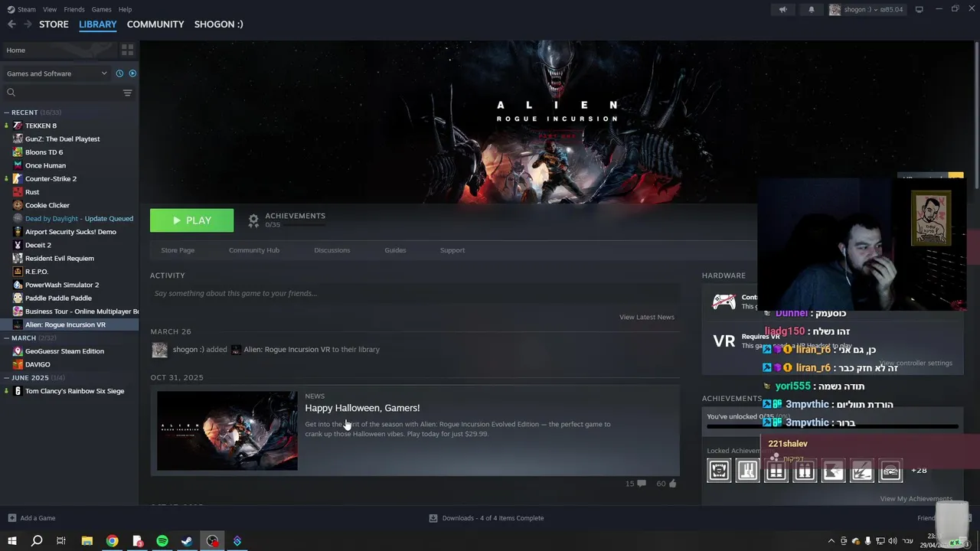Open the Community Hub link
Image resolution: width=980 pixels, height=551 pixels.
[x=254, y=250]
